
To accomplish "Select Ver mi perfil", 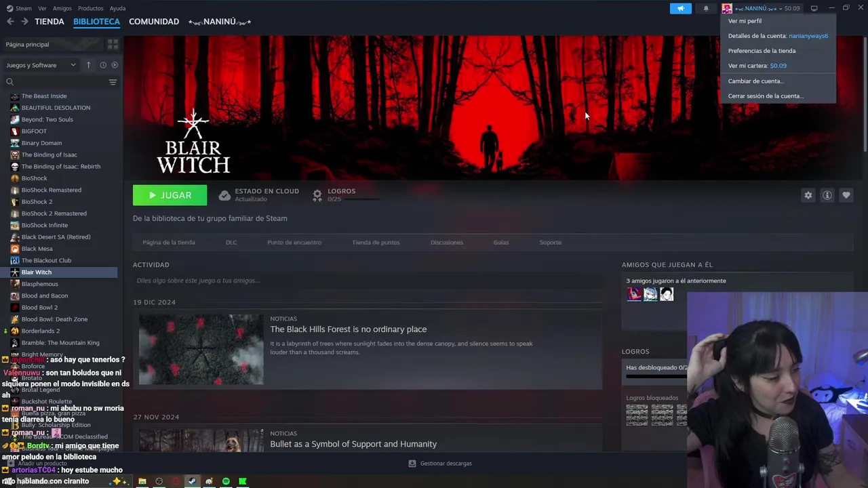I will click(745, 21).
